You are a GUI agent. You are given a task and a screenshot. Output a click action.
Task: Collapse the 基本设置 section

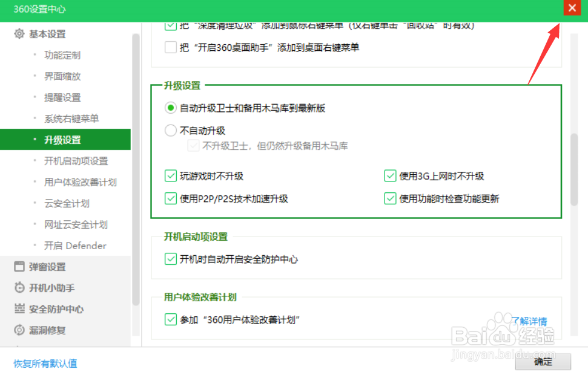click(47, 34)
